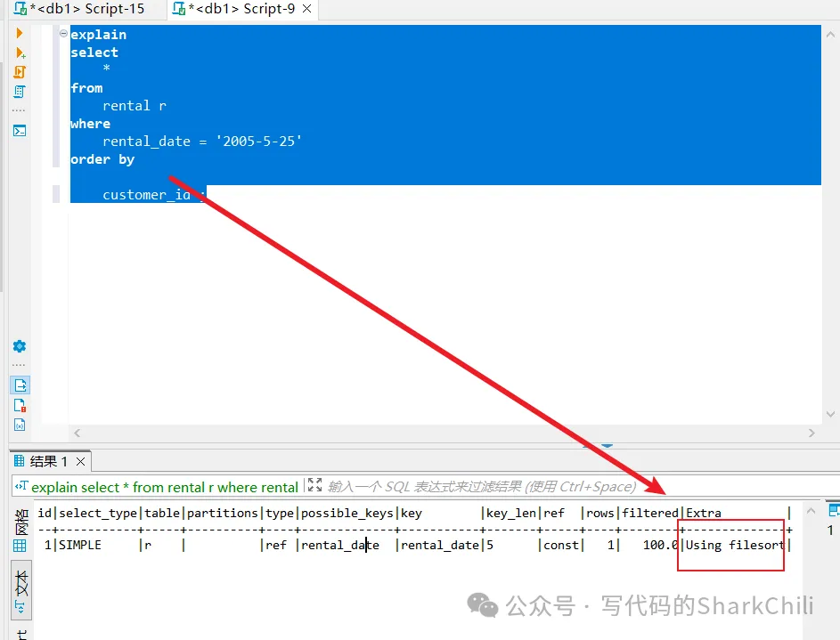Click the 'SIMPLE' select_type value

(80, 545)
